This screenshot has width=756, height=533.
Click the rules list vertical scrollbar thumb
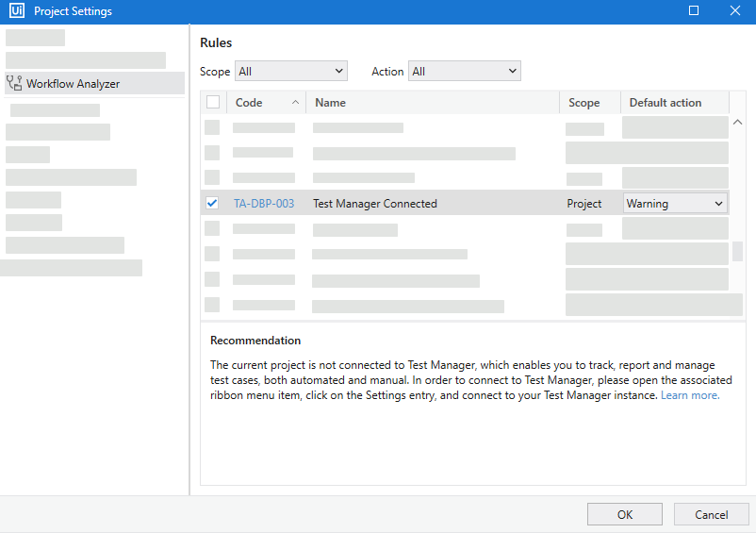(x=737, y=252)
